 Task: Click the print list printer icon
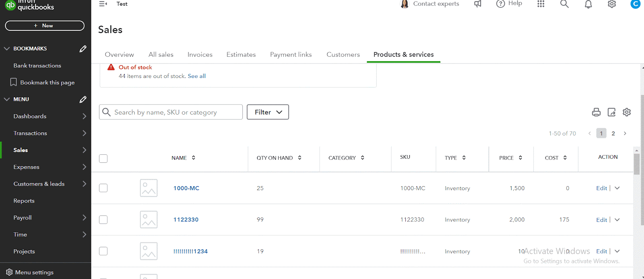[596, 112]
